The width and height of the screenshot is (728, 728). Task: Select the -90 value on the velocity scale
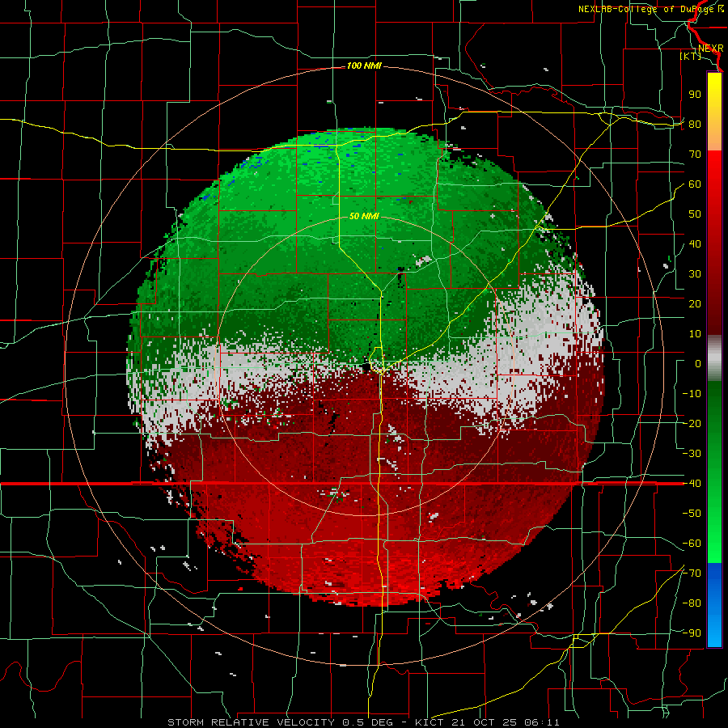tap(692, 633)
